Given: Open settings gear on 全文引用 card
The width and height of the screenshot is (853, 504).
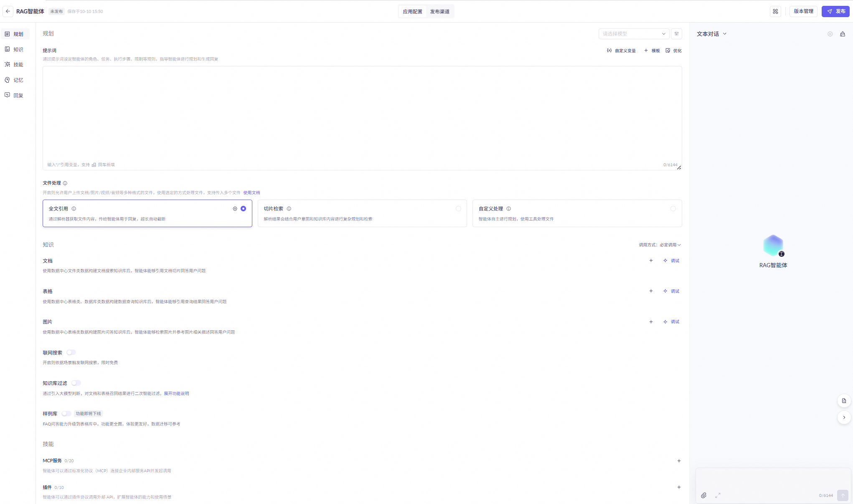Looking at the screenshot, I should coord(235,209).
